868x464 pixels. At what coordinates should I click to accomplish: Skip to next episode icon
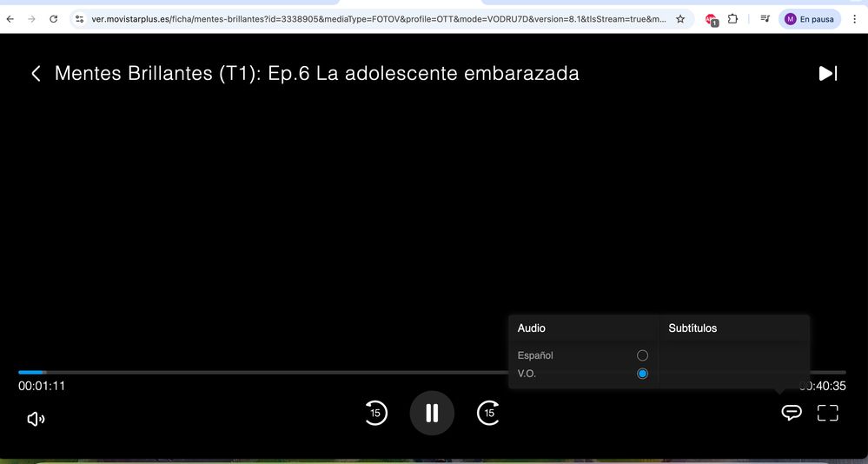(x=828, y=74)
